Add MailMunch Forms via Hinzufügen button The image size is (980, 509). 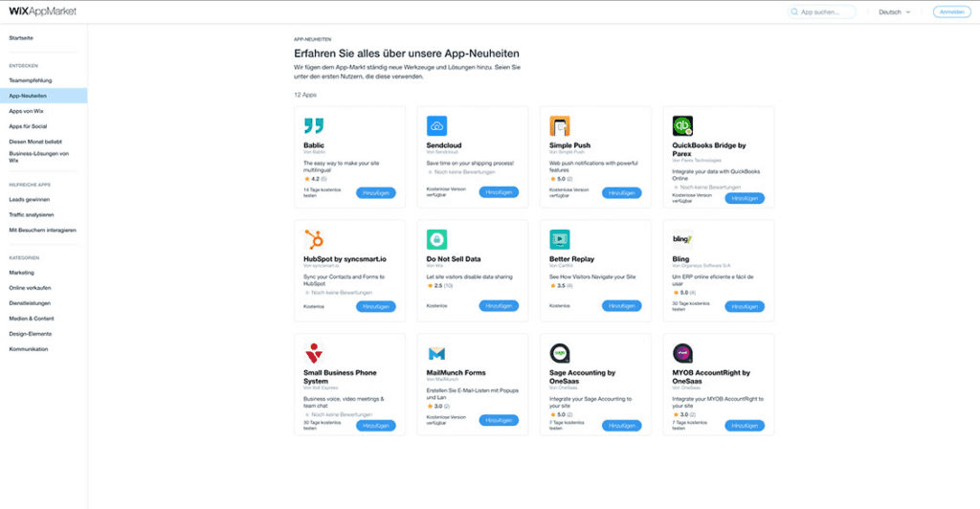pos(499,420)
